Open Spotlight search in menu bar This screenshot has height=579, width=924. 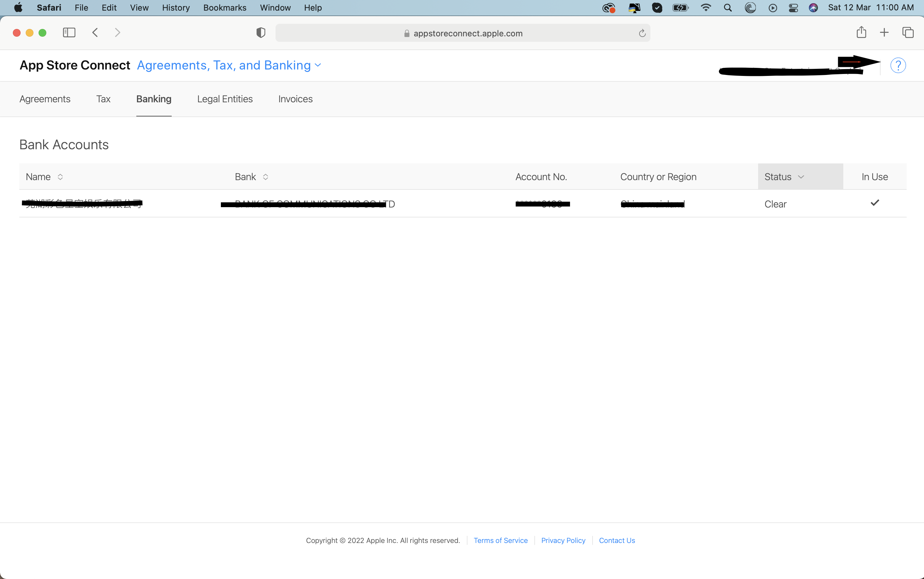[x=728, y=8]
